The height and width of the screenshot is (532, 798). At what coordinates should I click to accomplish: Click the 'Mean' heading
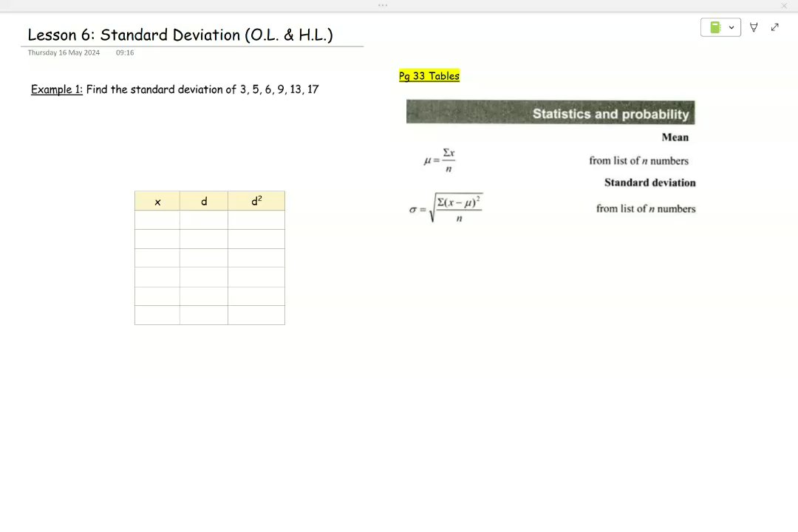pos(675,137)
